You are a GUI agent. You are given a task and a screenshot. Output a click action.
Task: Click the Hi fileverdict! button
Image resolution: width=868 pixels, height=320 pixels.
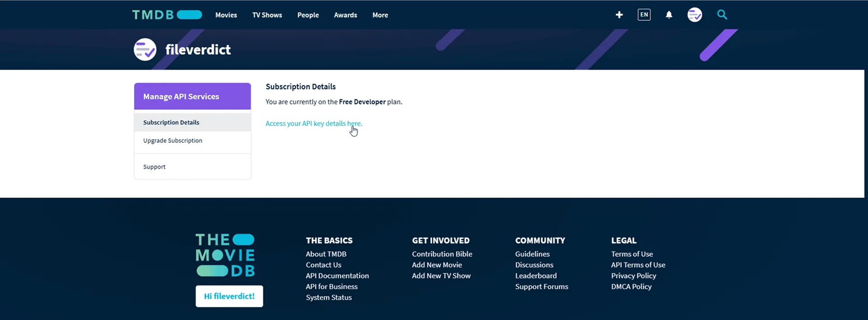229,296
